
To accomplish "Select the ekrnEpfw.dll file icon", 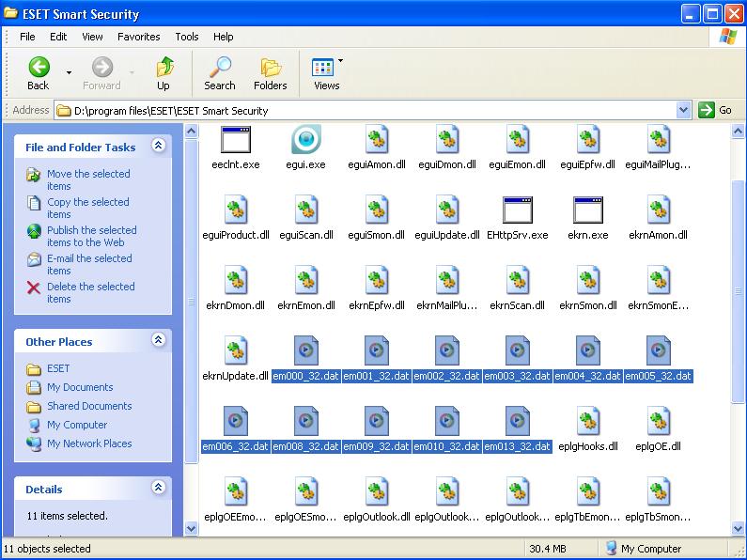I will point(377,280).
